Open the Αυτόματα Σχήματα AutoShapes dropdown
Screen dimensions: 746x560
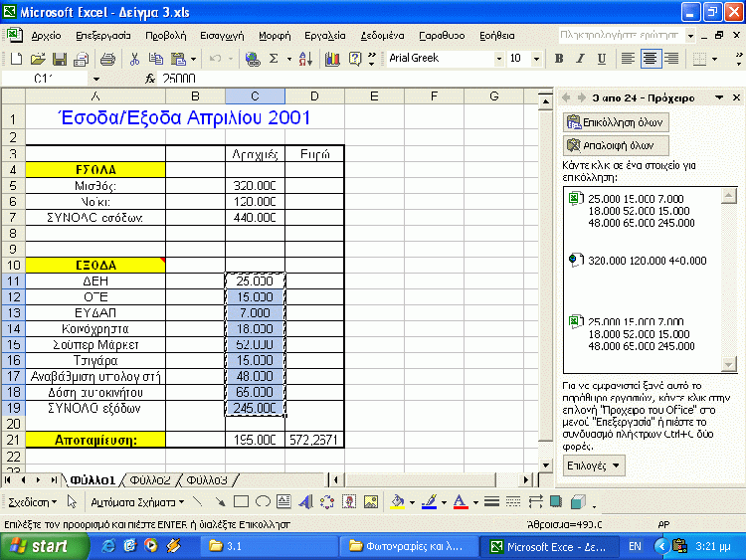(137, 502)
